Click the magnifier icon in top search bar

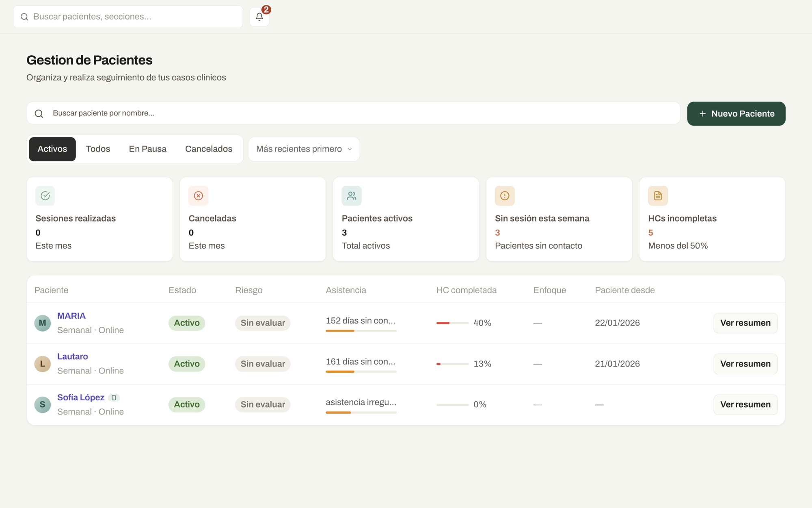[24, 17]
